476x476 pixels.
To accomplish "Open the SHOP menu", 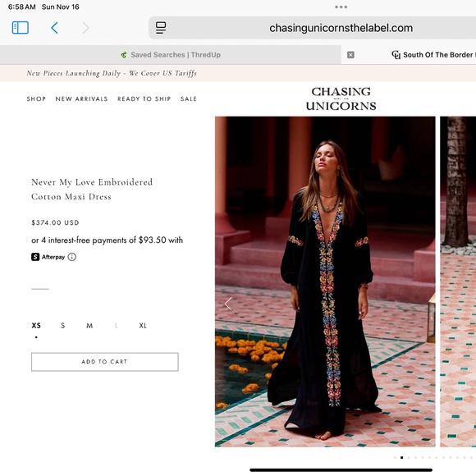I will click(x=36, y=99).
